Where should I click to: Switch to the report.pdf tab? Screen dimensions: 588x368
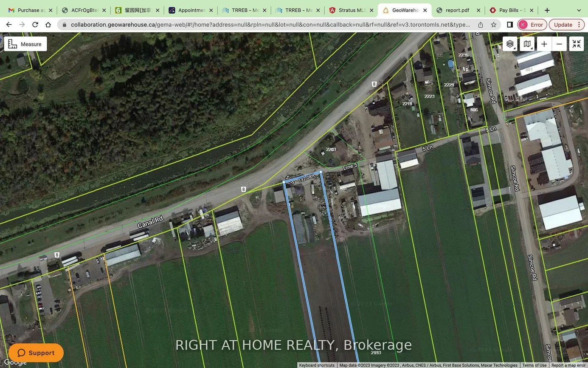click(457, 10)
